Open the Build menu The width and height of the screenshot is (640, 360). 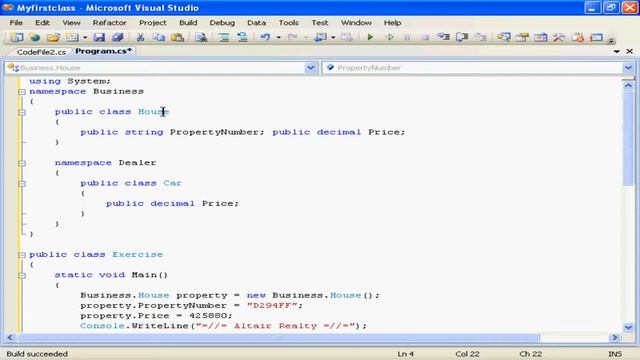point(188,23)
